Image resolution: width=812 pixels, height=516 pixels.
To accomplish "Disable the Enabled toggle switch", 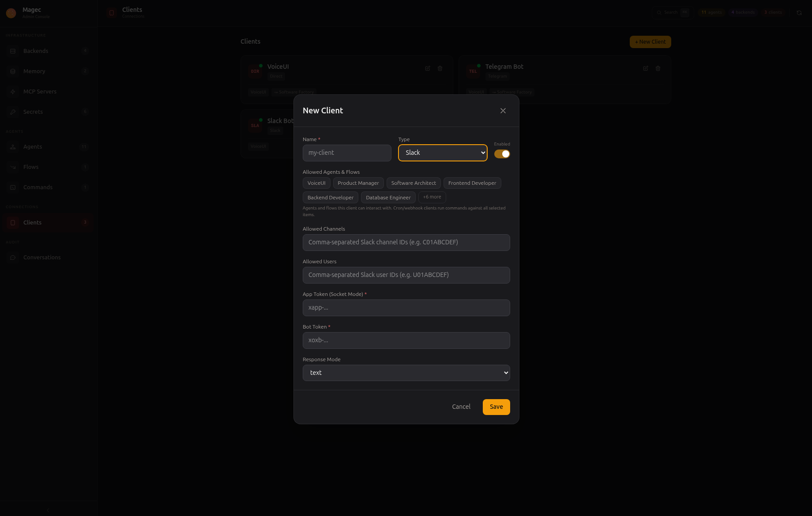I will [502, 154].
